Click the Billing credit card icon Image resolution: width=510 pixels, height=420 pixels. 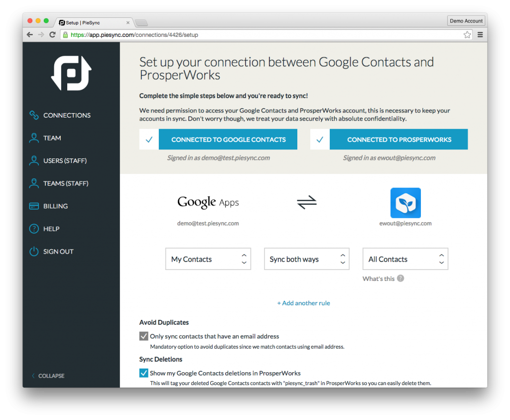coord(34,206)
